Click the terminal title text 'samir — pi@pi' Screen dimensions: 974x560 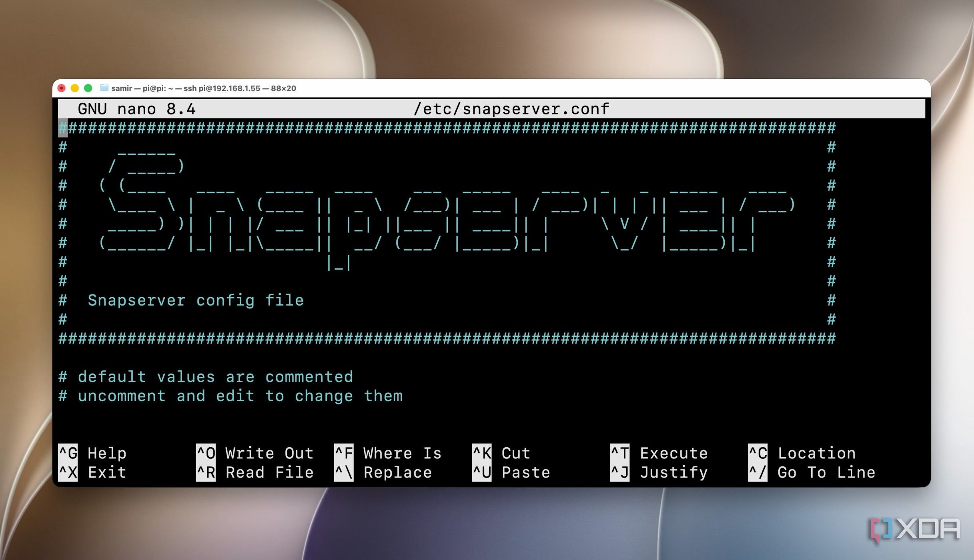point(138,88)
